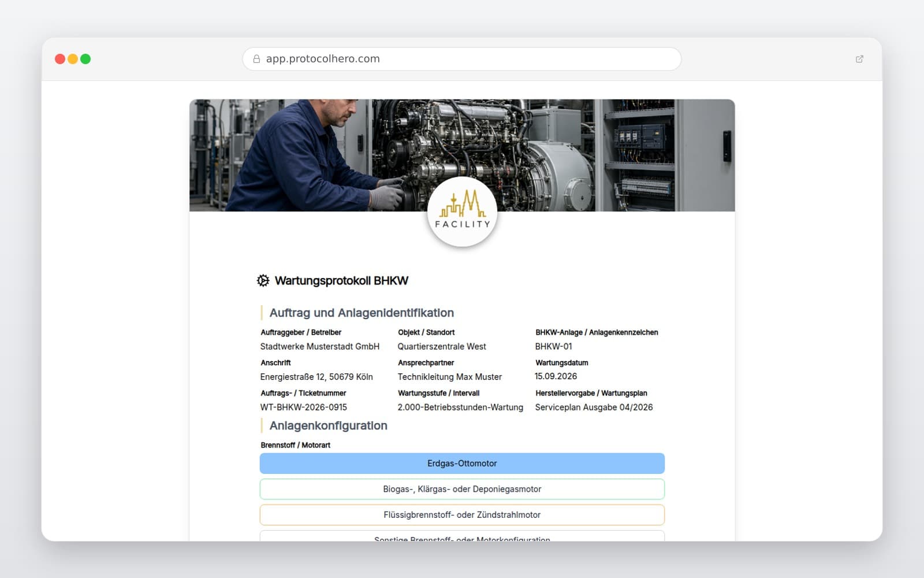Select Flüssigbrennstoff- oder Zündstrahlmotor option
924x578 pixels.
click(462, 514)
